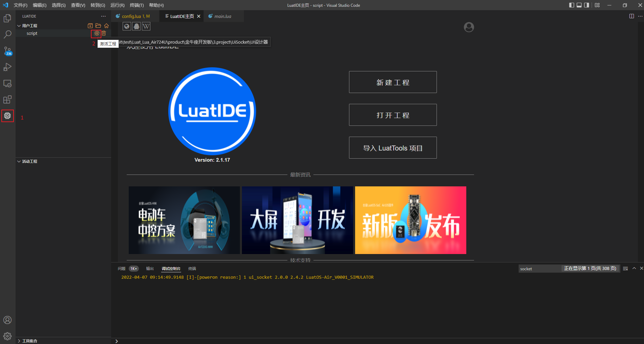Open the 运行(R) menu
This screenshot has width=644, height=344.
pos(118,5)
